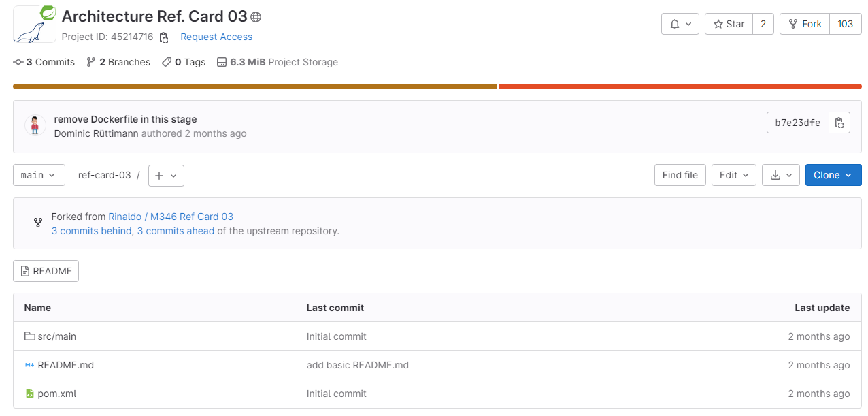View the 2 Branches page
The width and height of the screenshot is (868, 416).
118,62
